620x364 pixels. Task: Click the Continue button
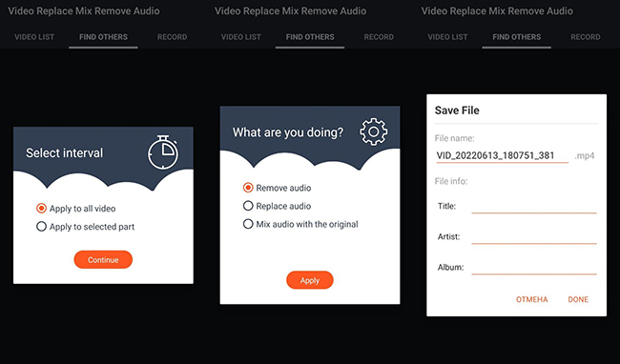click(103, 260)
